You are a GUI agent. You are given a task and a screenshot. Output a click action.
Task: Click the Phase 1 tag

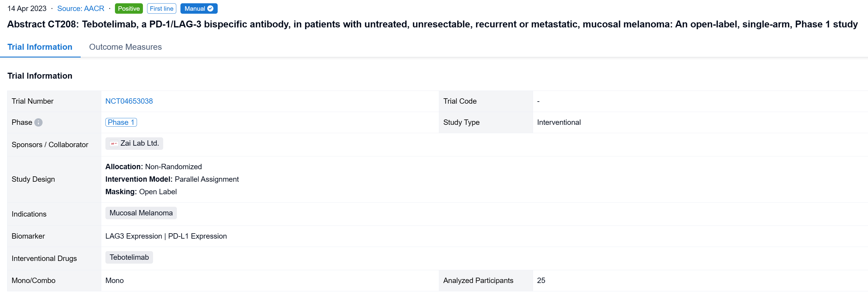click(121, 122)
